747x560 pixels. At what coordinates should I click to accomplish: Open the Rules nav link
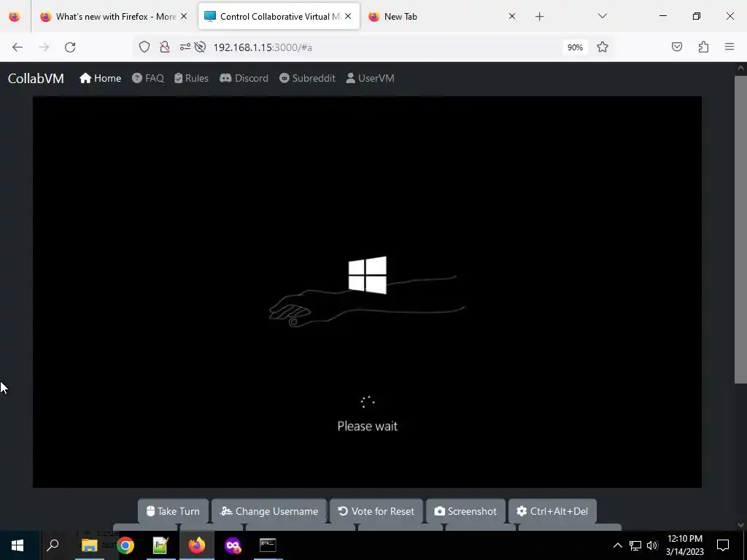pyautogui.click(x=192, y=78)
